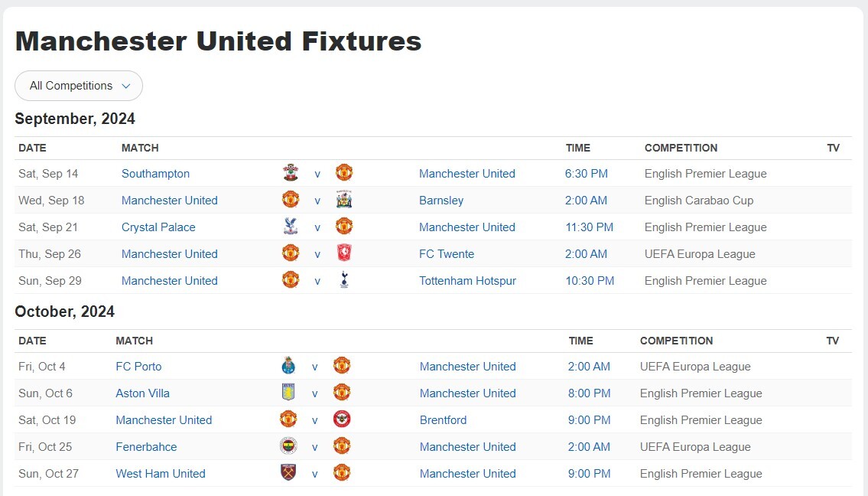The height and width of the screenshot is (496, 868).
Task: Click the Aston Villa club crest
Action: 288,393
